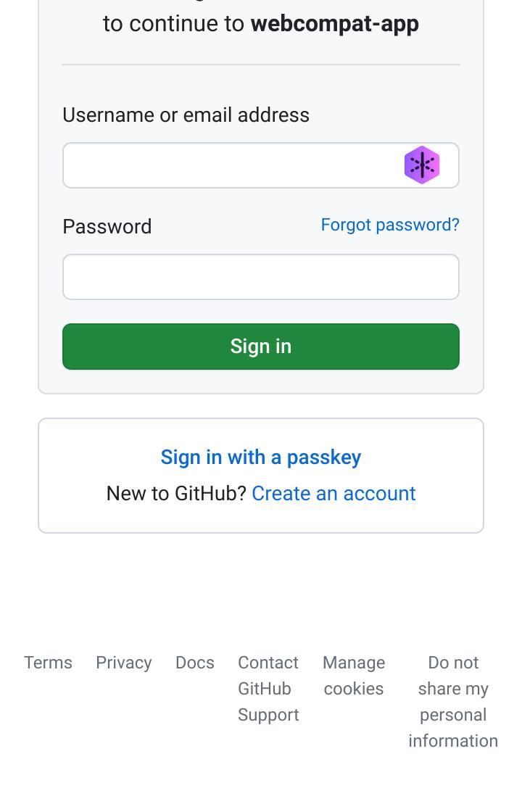This screenshot has width=522, height=812.
Task: Click the green Sign in button
Action: point(260,347)
